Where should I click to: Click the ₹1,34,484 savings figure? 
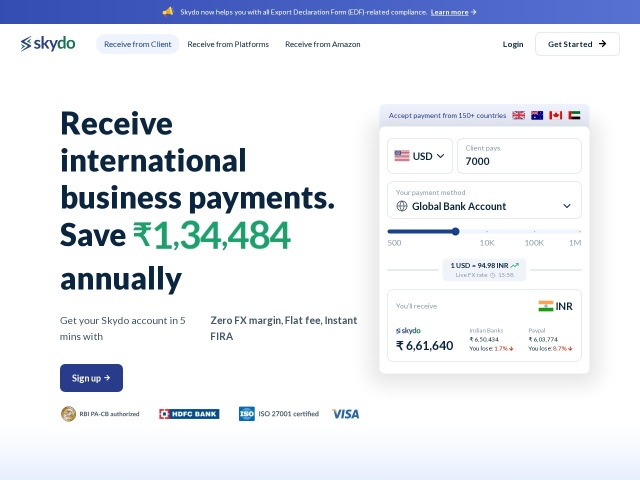click(212, 235)
